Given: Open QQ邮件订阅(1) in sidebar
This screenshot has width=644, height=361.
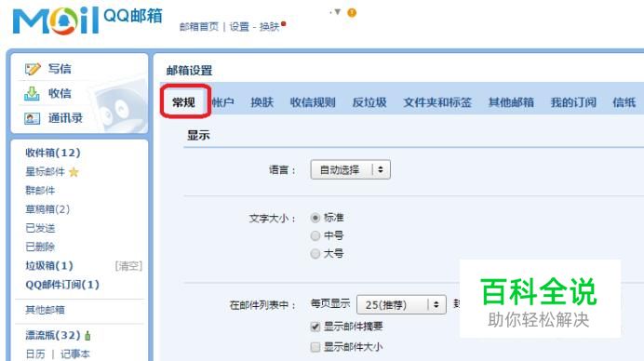Looking at the screenshot, I should click(62, 285).
